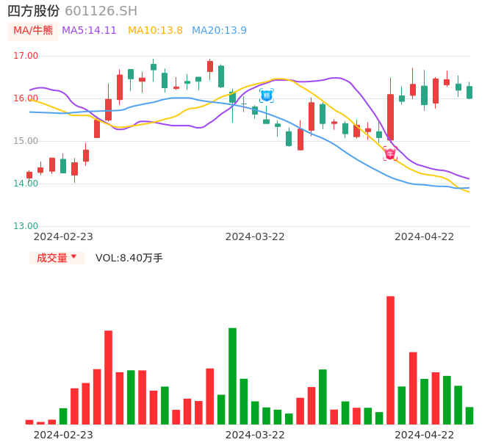This screenshot has width=504, height=445.
Task: Open the 成交量 indicator dropdown arrow
Action: pos(73,257)
